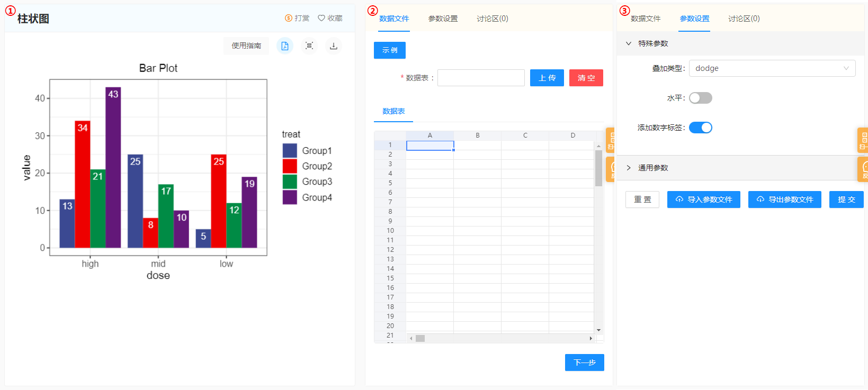This screenshot has height=390, width=868.
Task: Click row 20 header in spreadsheet
Action: pyautogui.click(x=390, y=326)
